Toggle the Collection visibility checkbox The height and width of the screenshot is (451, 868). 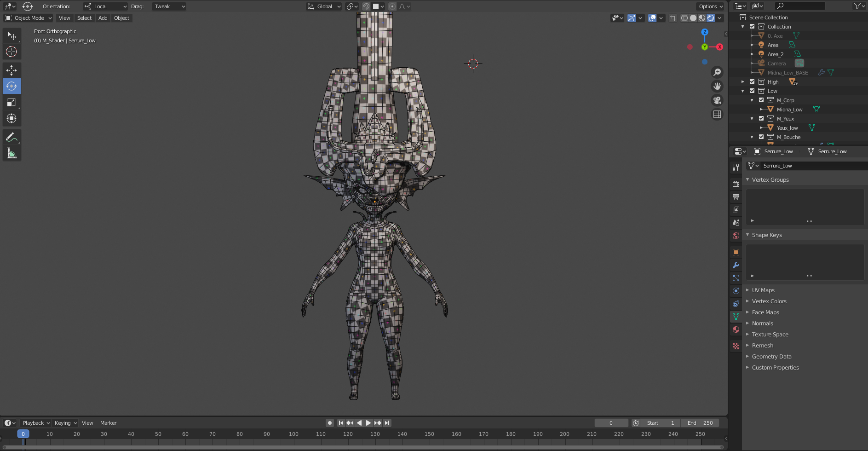pos(752,27)
